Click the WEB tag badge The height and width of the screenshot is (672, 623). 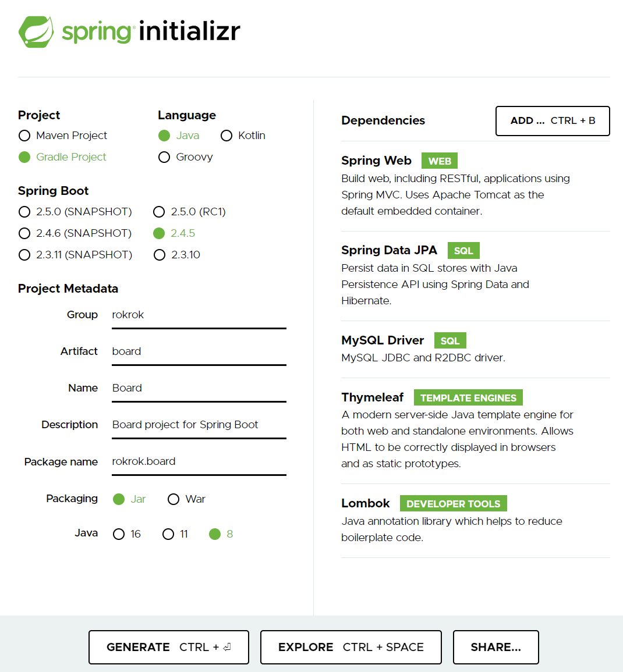[440, 161]
